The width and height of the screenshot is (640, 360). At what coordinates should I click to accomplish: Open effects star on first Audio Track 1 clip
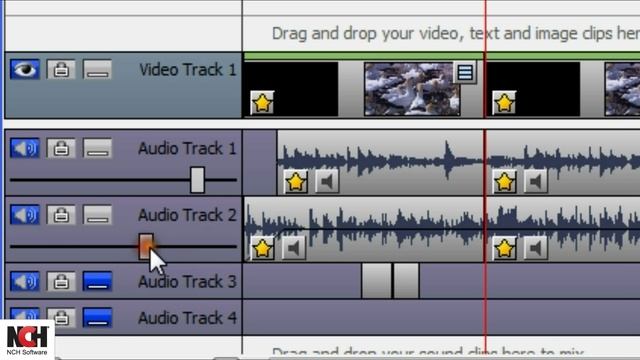point(296,182)
